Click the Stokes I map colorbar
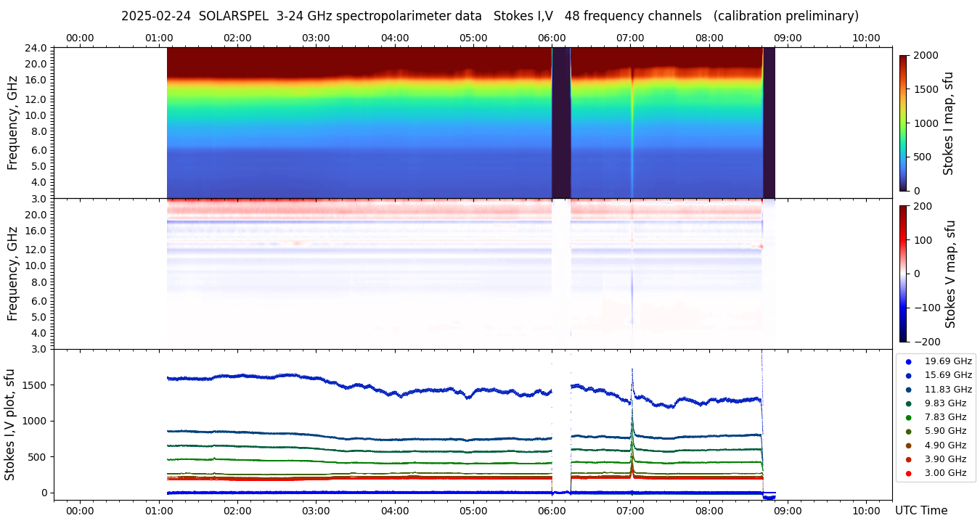Screen dimensions: 980x526 903,123
